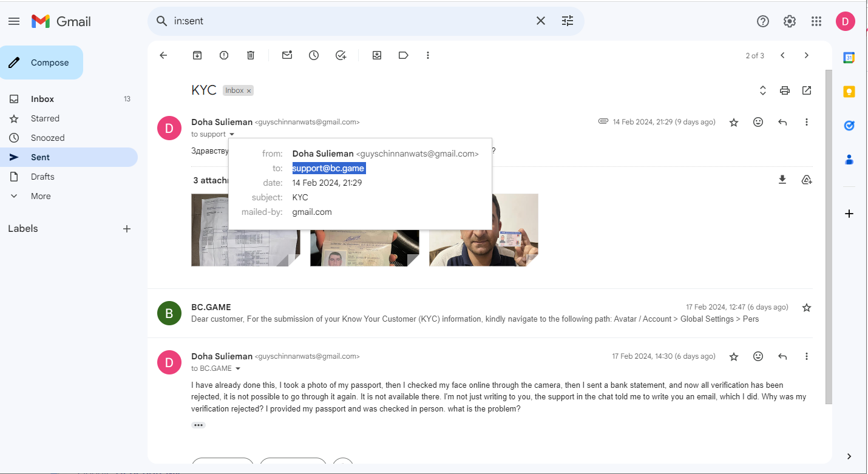Download all attachments
This screenshot has width=868, height=474.
(782, 180)
